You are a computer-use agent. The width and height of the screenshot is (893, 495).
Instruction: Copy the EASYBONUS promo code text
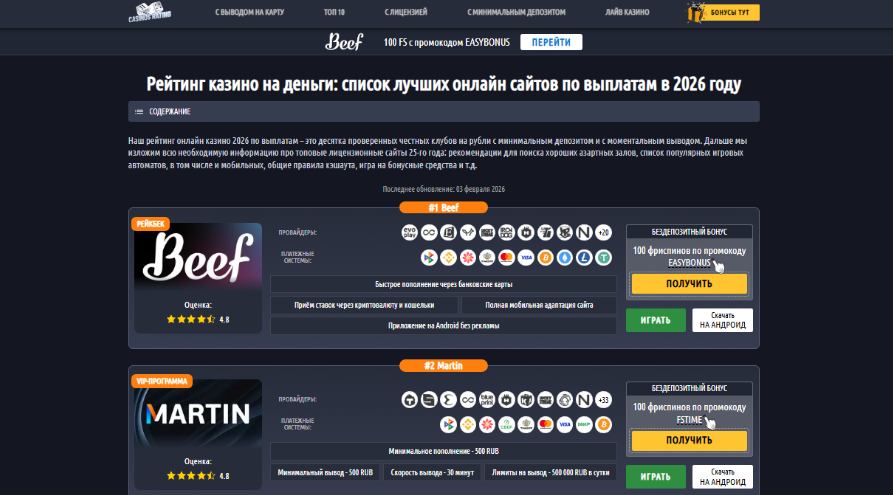(x=689, y=263)
